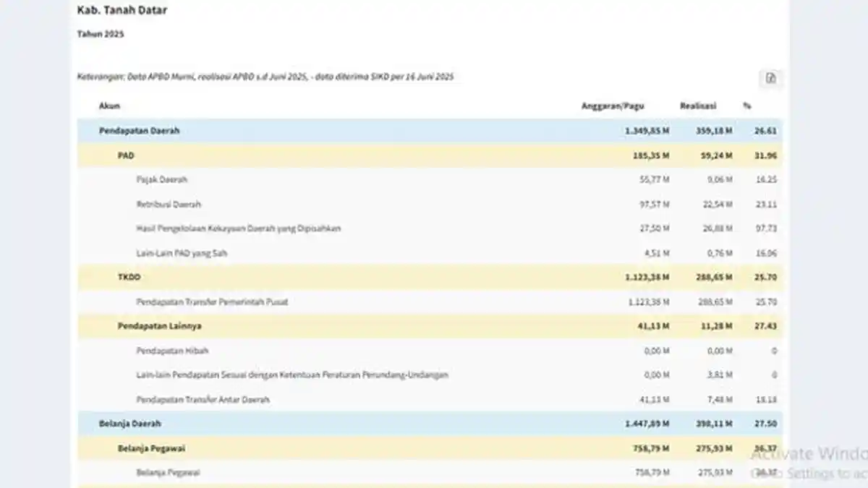
Task: Click Retribusi Daerah realization 22,54 M
Action: 718,205
